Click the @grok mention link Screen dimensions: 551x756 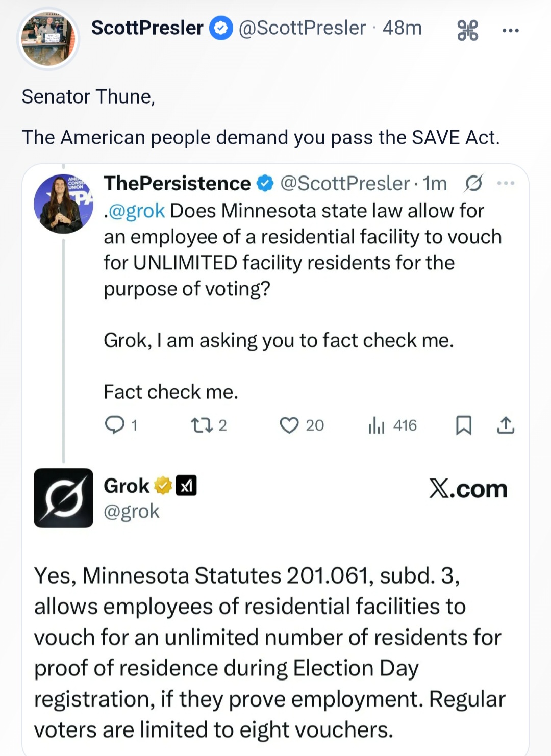coord(137,210)
